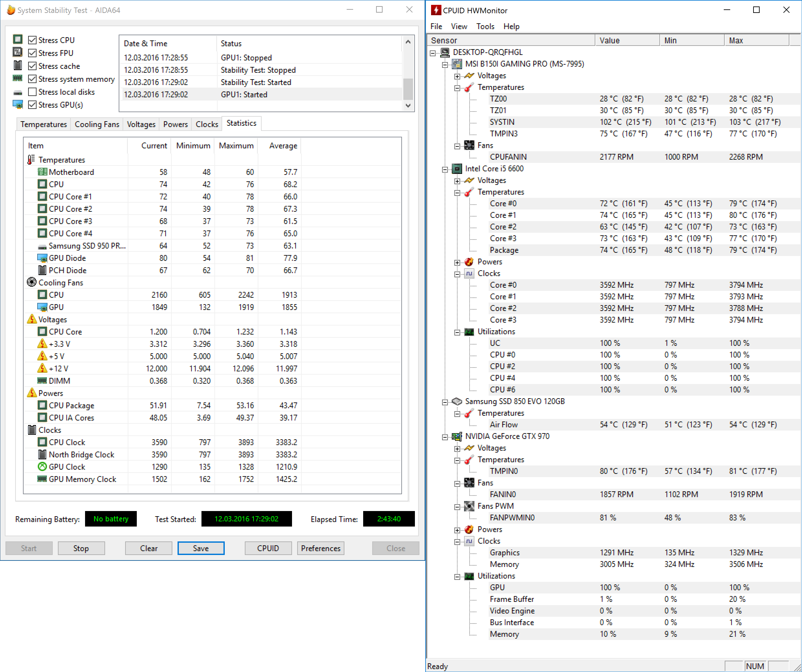Collapse the MSI B150I GAMING PRO node

coord(445,65)
